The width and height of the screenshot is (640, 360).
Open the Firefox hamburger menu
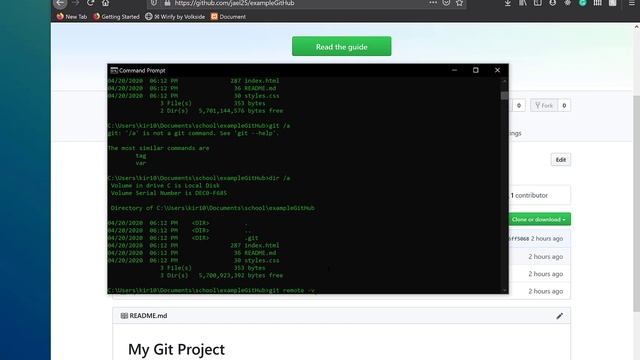(x=631, y=3)
